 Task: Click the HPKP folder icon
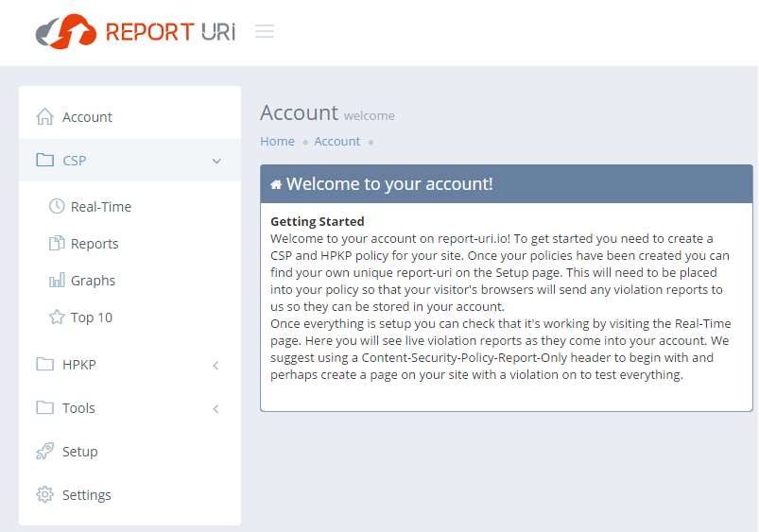[x=45, y=364]
